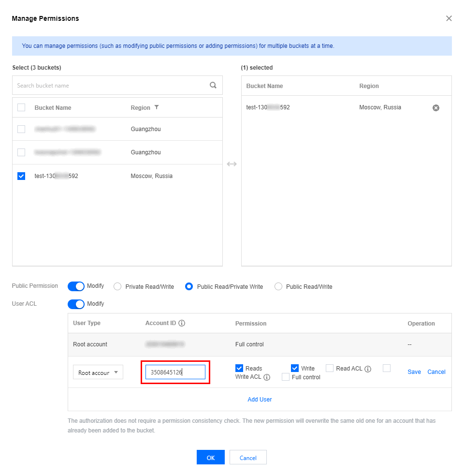
Task: Click the Write ACL info icon
Action: pyautogui.click(x=267, y=377)
